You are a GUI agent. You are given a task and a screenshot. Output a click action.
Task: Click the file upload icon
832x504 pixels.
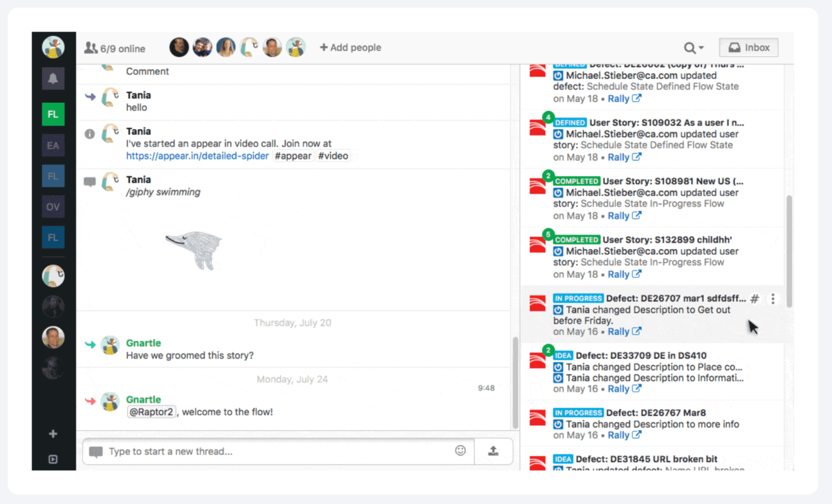pos(494,450)
